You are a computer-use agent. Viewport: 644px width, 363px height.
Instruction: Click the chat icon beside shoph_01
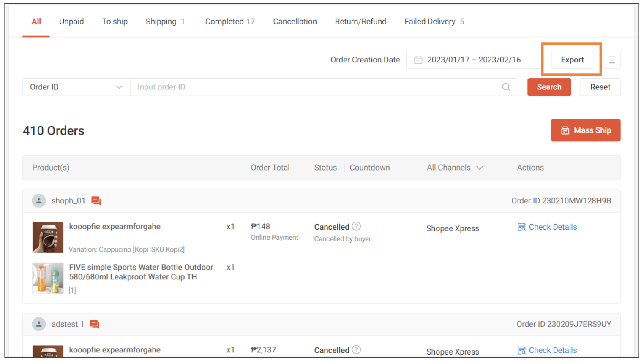96,201
